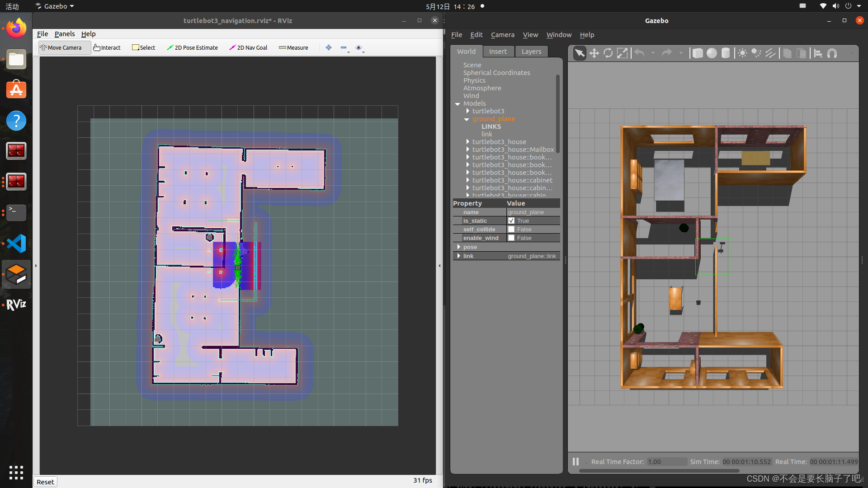This screenshot has height=488, width=868.
Task: Click the Pause button in Gazebo
Action: click(x=576, y=460)
